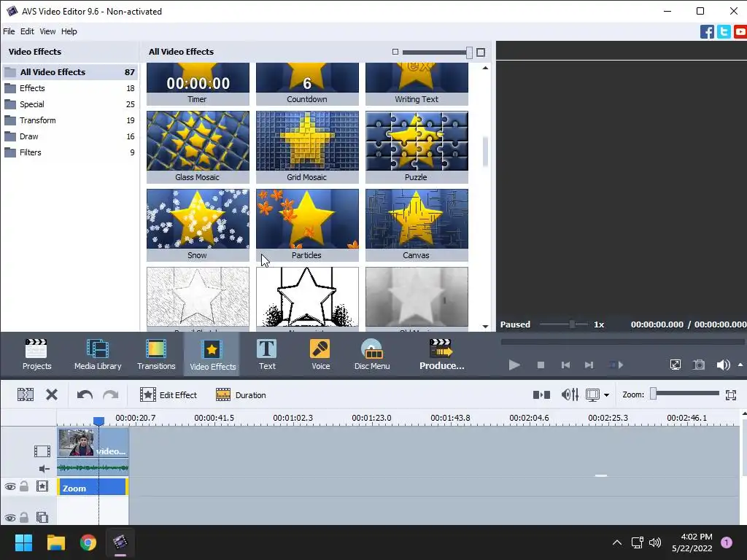Click the large thumbnails icon

(x=481, y=52)
